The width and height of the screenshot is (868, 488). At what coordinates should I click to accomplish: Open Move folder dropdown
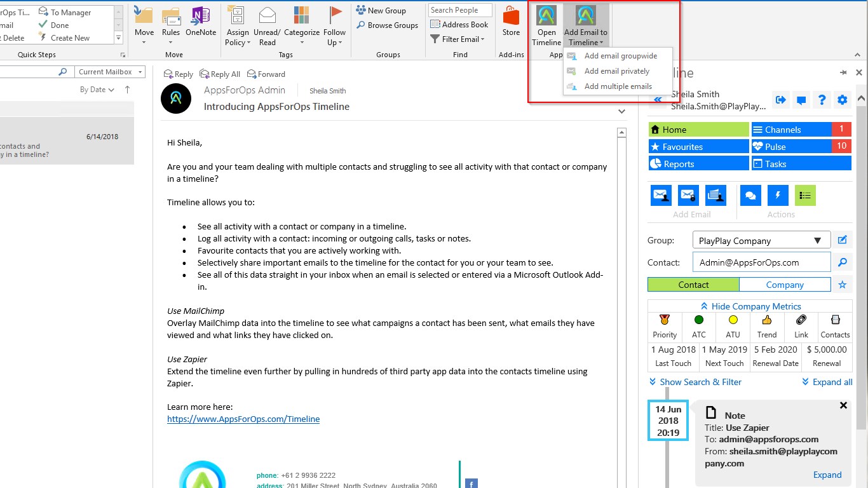(x=144, y=26)
